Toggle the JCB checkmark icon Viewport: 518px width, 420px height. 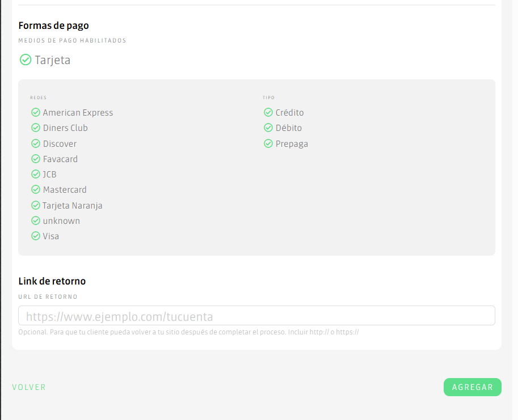(x=35, y=174)
